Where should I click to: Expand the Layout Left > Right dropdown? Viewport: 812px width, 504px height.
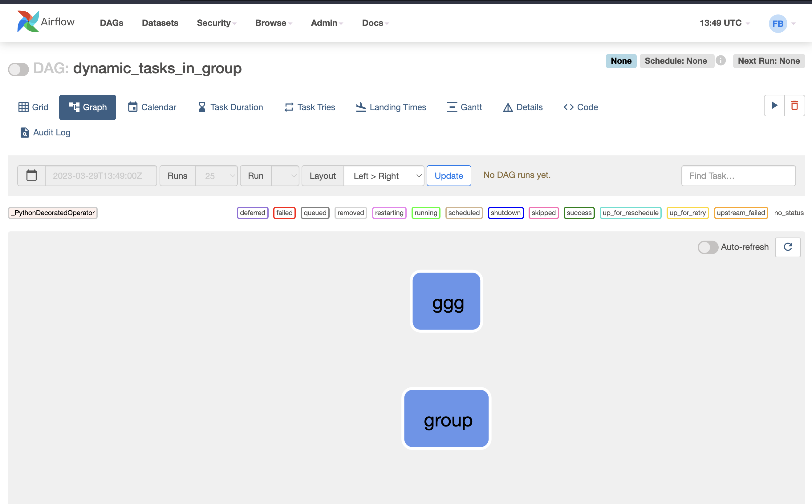[384, 176]
